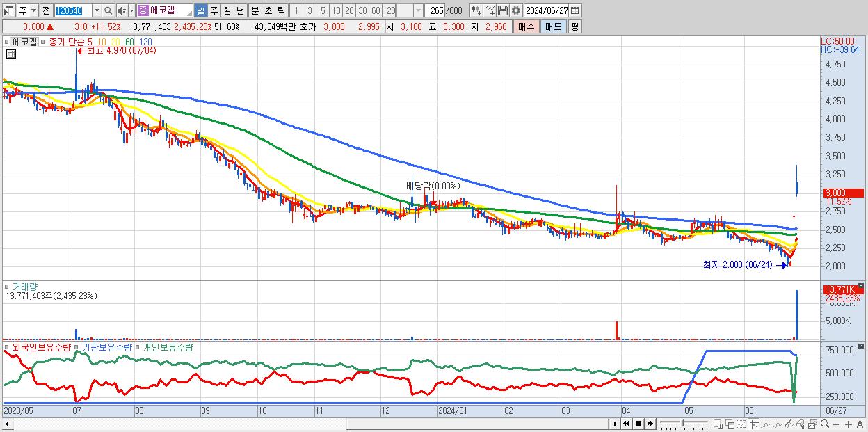Image resolution: width=868 pixels, height=432 pixels.
Task: Toggle the 외국인보유수량 series marker
Action: [x=6, y=346]
